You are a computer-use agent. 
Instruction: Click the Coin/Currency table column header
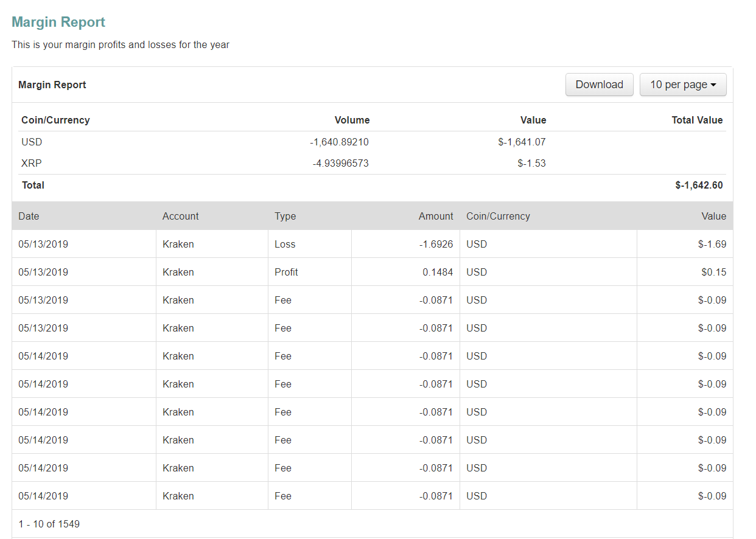click(x=498, y=216)
